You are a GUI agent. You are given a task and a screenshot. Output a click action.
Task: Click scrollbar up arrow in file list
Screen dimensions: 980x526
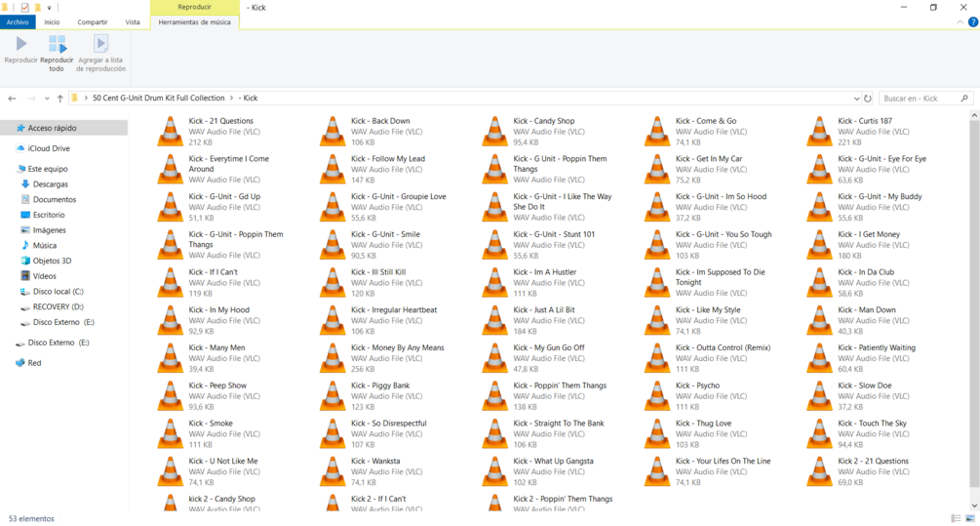coord(974,116)
